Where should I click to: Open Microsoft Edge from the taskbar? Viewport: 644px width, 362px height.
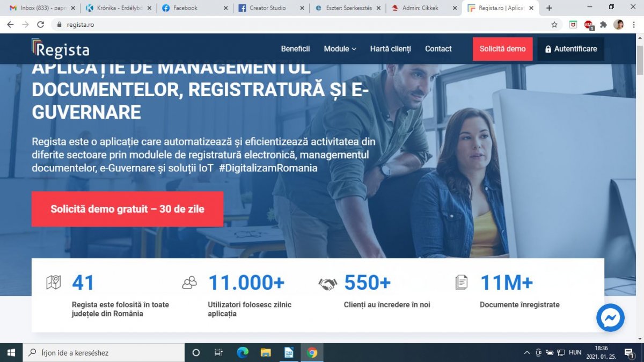click(243, 353)
